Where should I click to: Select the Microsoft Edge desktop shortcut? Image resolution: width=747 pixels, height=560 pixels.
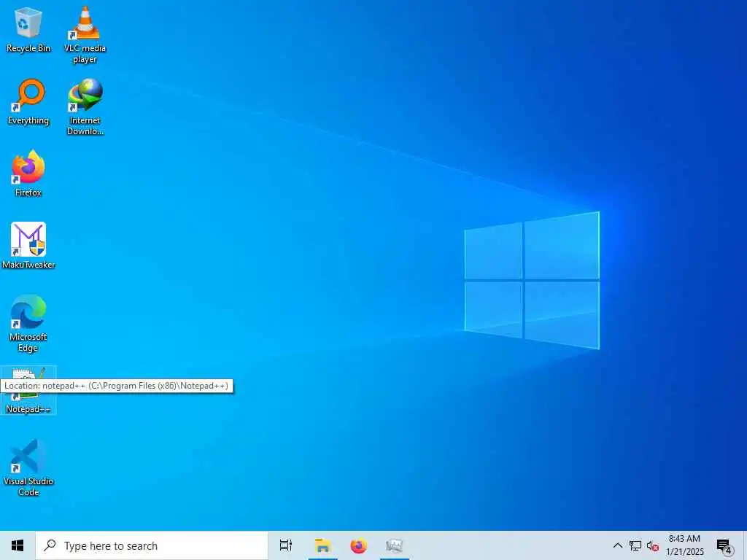[28, 323]
